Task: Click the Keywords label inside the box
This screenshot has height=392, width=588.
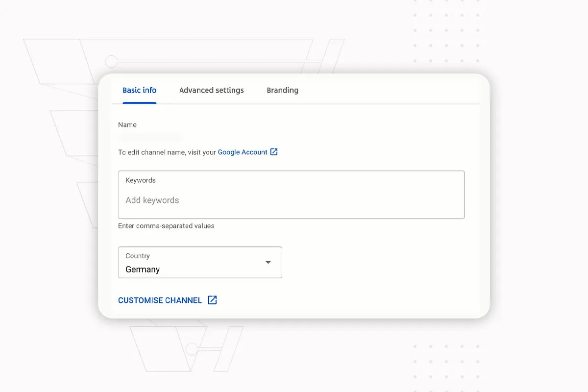Action: click(141, 180)
